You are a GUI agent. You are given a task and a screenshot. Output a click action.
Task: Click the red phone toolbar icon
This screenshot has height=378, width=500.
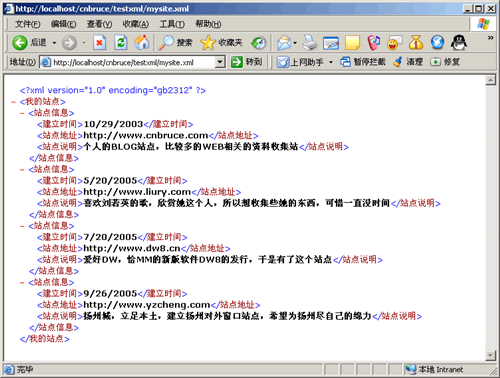[x=374, y=43]
